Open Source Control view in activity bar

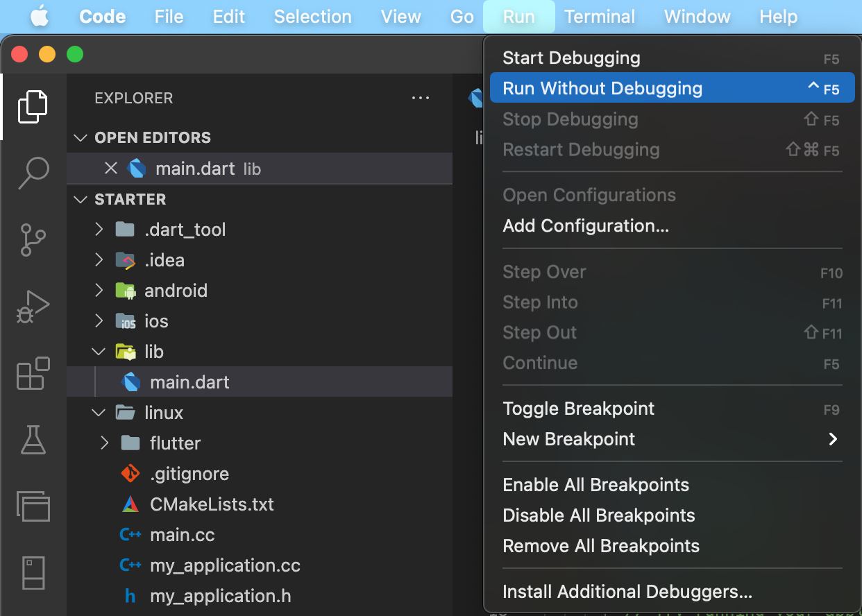point(33,240)
